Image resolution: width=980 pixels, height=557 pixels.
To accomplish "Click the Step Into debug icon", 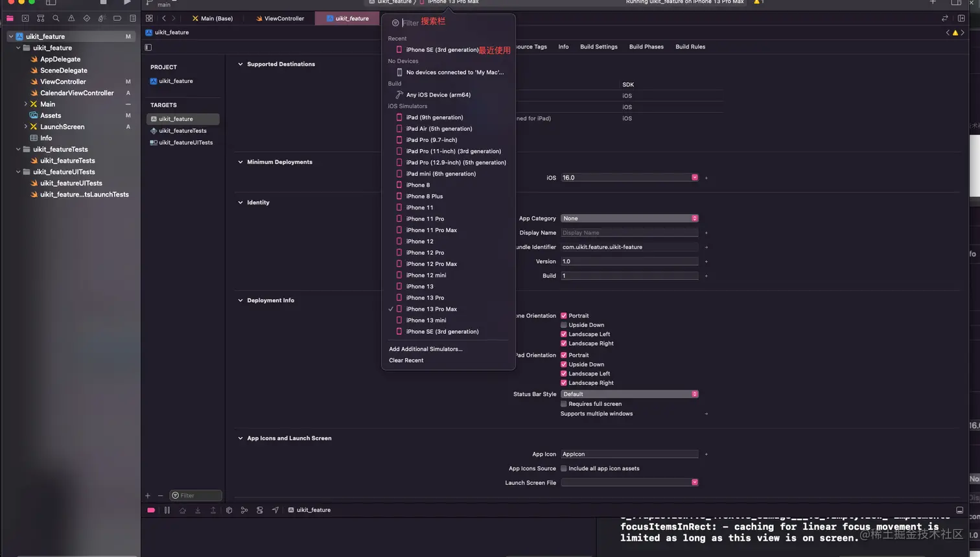I will click(x=198, y=510).
